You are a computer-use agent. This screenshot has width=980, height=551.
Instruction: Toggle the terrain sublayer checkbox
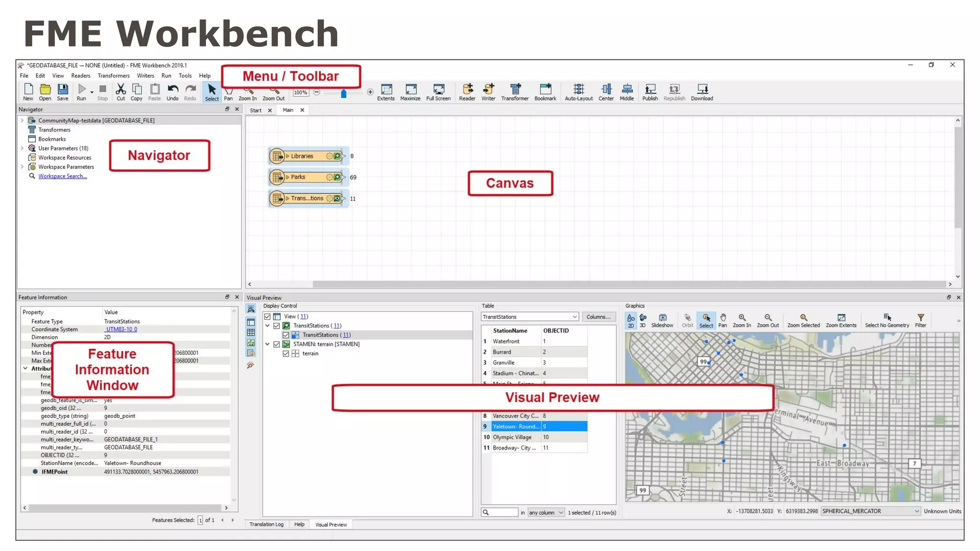[286, 354]
